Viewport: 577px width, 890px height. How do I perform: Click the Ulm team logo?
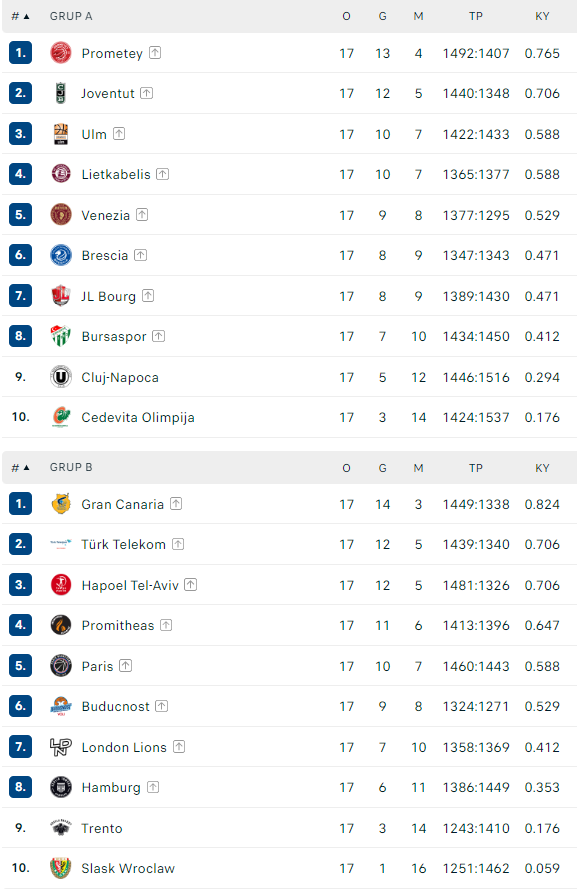click(x=61, y=134)
